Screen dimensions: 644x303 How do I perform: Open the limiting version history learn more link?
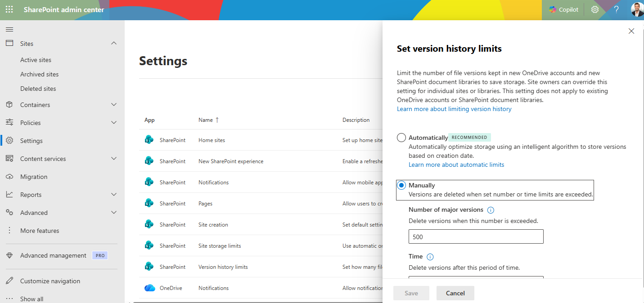[454, 109]
